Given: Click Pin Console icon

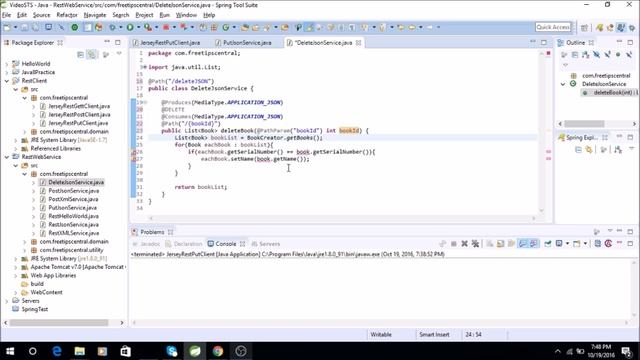Looking at the screenshot, I should [548, 244].
